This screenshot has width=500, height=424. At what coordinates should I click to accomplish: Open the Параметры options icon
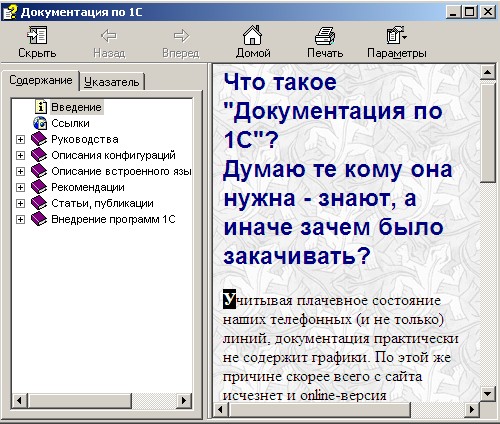click(396, 35)
